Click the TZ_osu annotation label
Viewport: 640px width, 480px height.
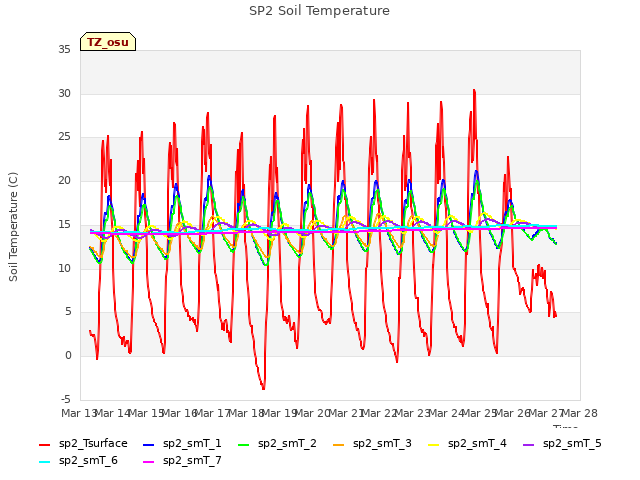108,42
